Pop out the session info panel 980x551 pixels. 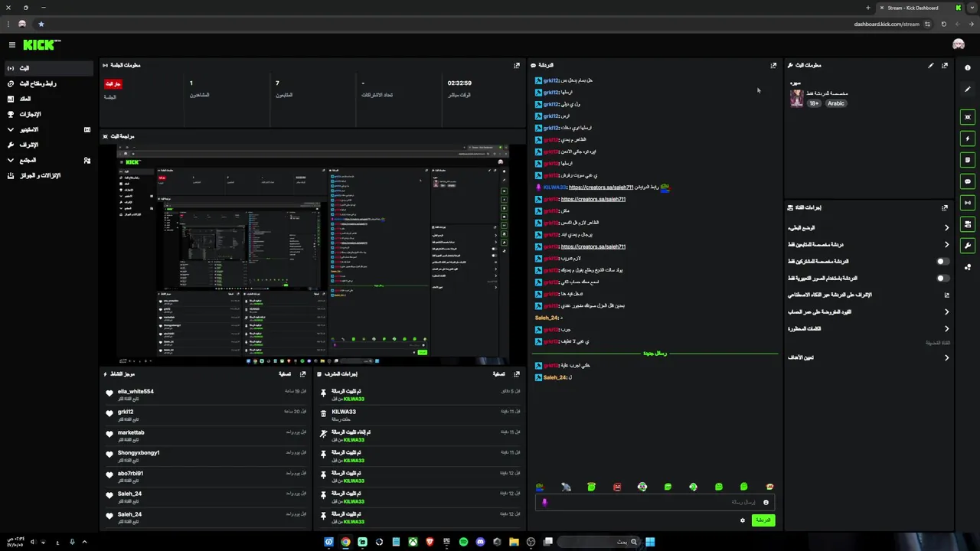(517, 66)
